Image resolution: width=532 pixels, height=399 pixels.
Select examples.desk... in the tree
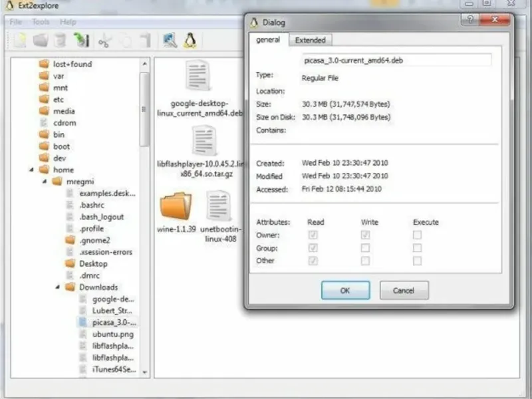[x=107, y=194]
